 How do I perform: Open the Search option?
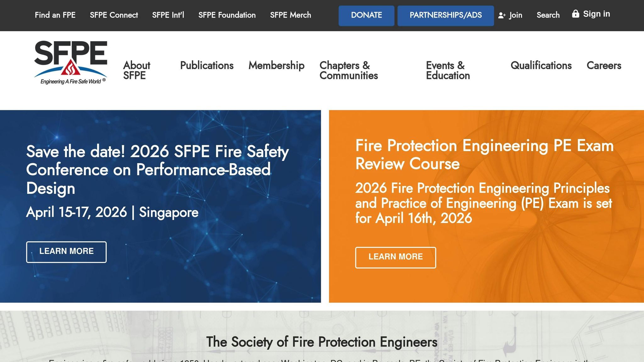coord(548,15)
